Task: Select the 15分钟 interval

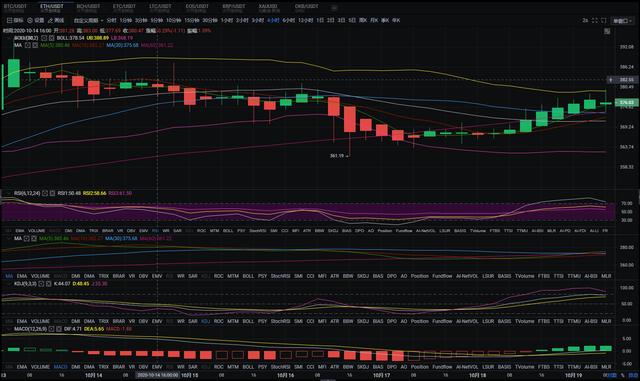Action: tap(191, 20)
